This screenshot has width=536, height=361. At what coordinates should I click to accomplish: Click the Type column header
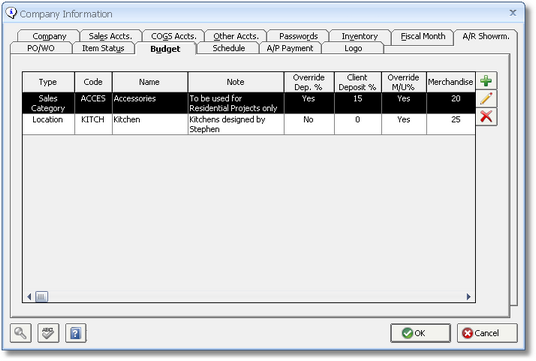48,82
